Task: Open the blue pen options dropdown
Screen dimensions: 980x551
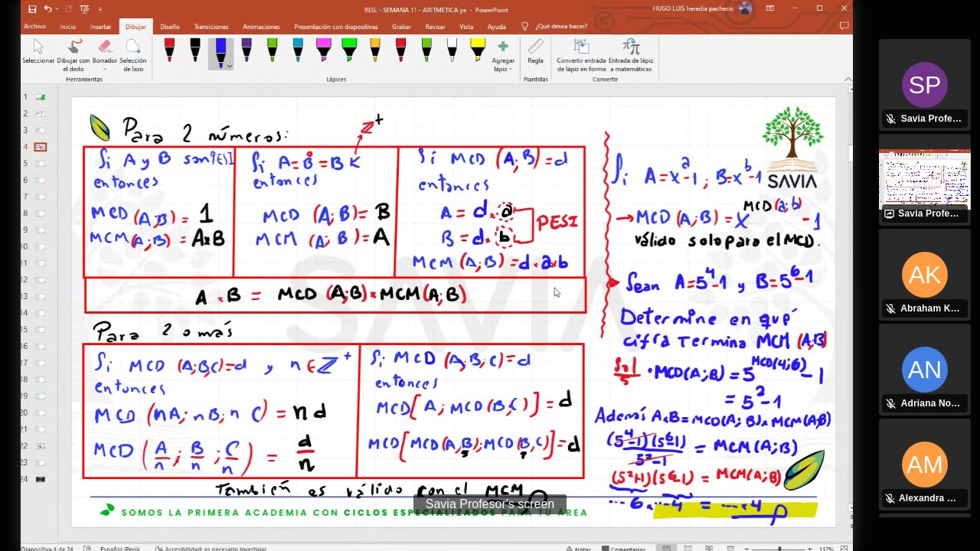Action: click(229, 66)
